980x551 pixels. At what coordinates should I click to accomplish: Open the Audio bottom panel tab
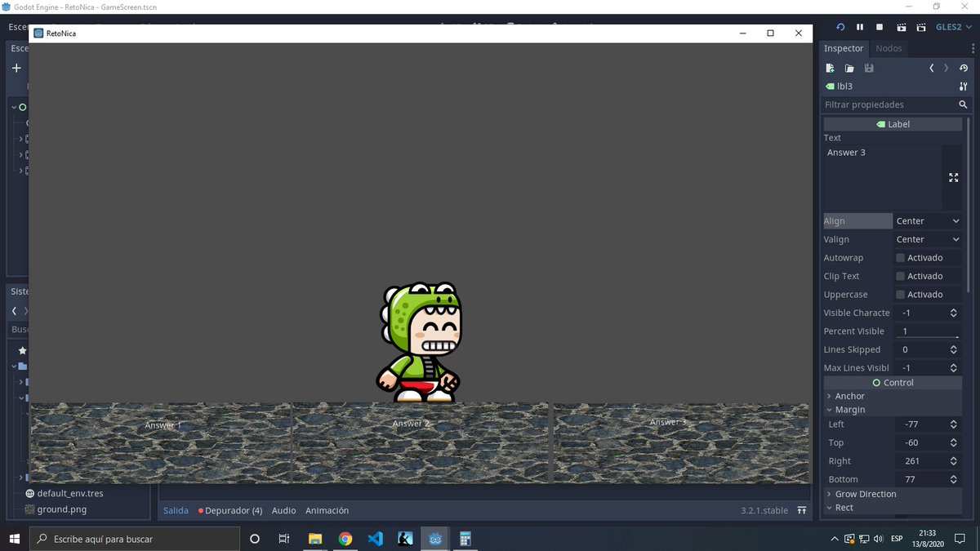[x=284, y=510]
